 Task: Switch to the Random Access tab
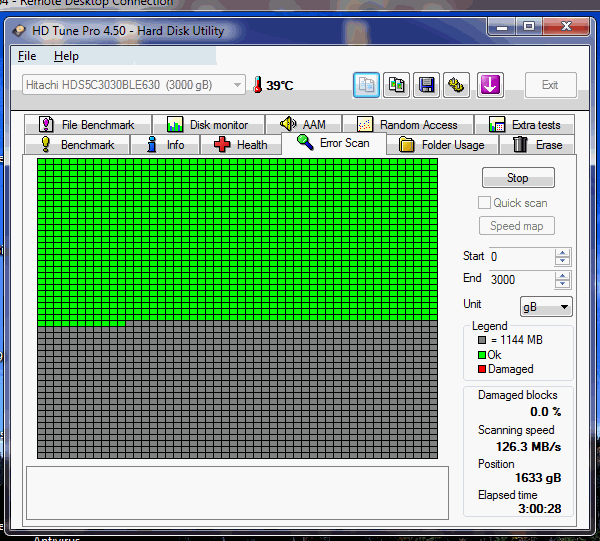(408, 125)
